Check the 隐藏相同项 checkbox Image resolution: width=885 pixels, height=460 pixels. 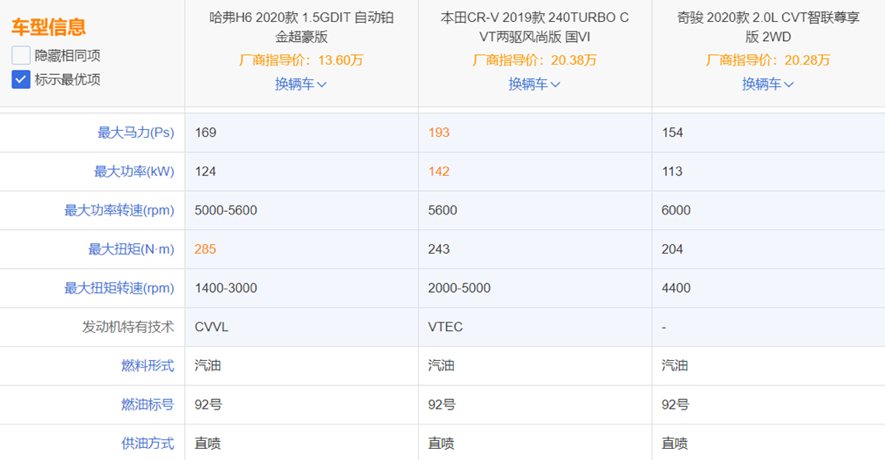tap(21, 55)
